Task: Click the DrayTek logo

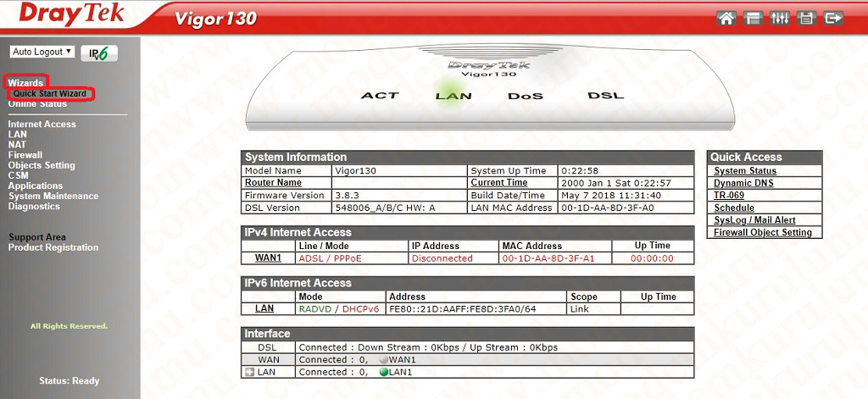Action: coord(72,14)
